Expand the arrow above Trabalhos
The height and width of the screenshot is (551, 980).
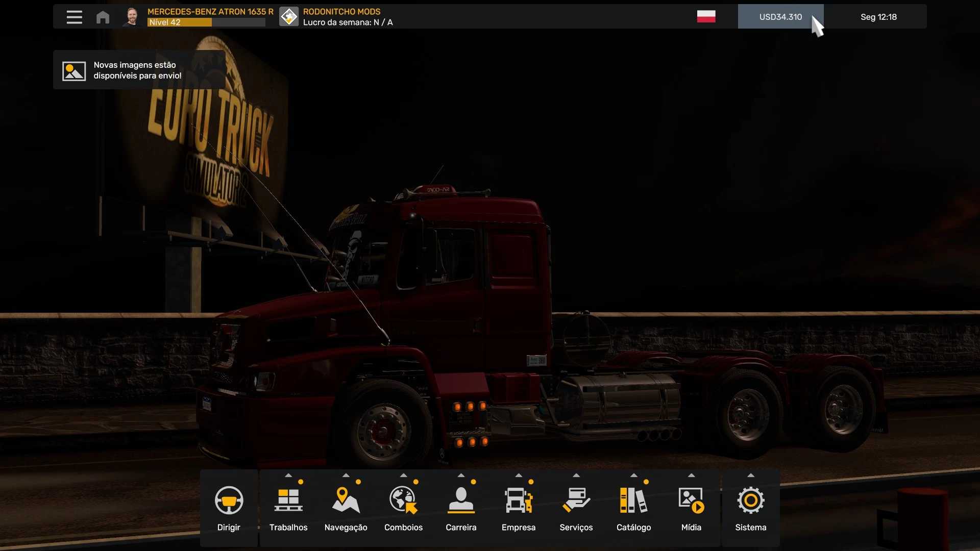click(x=288, y=475)
